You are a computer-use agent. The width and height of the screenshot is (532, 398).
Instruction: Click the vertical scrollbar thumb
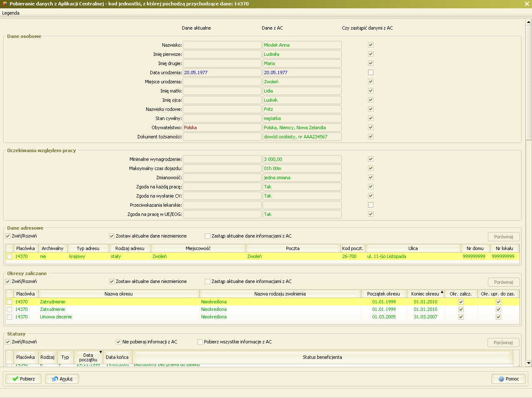tap(529, 82)
